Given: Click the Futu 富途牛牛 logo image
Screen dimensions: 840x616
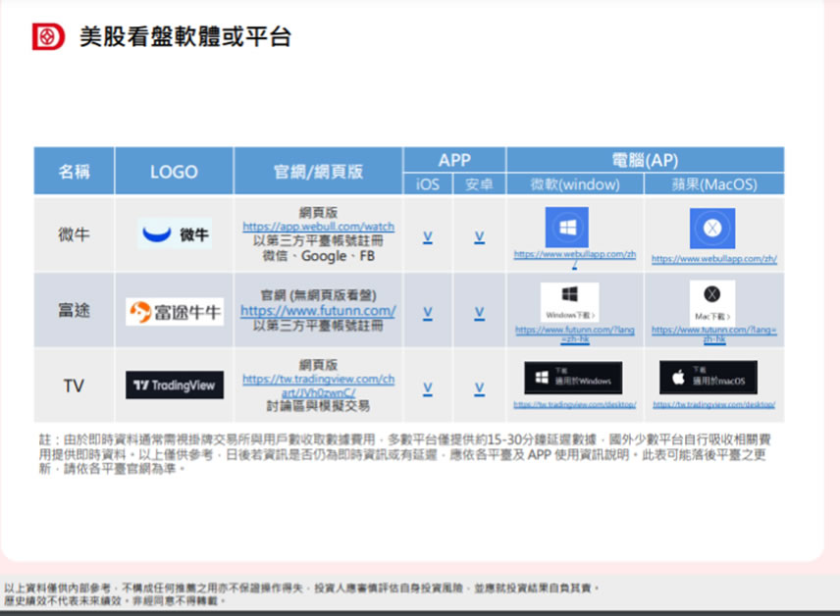Looking at the screenshot, I should tap(175, 312).
